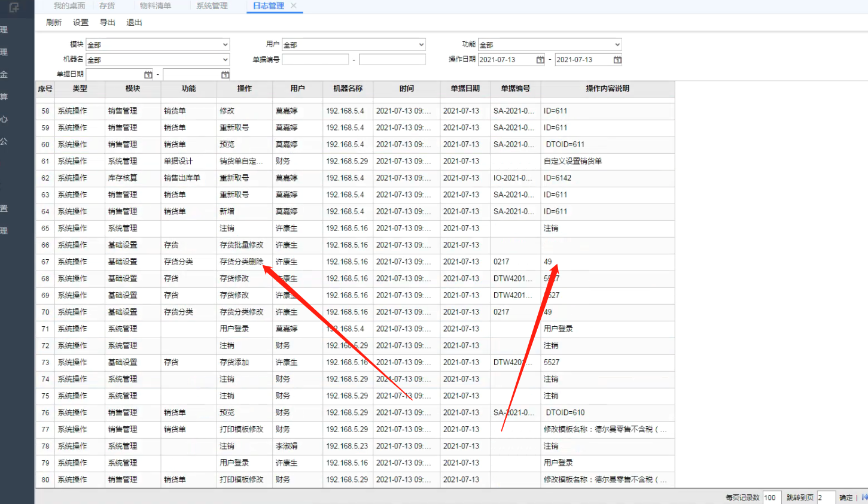Screen dimensions: 868x504
Task: Select row number 80 in the log table
Action: [45, 479]
